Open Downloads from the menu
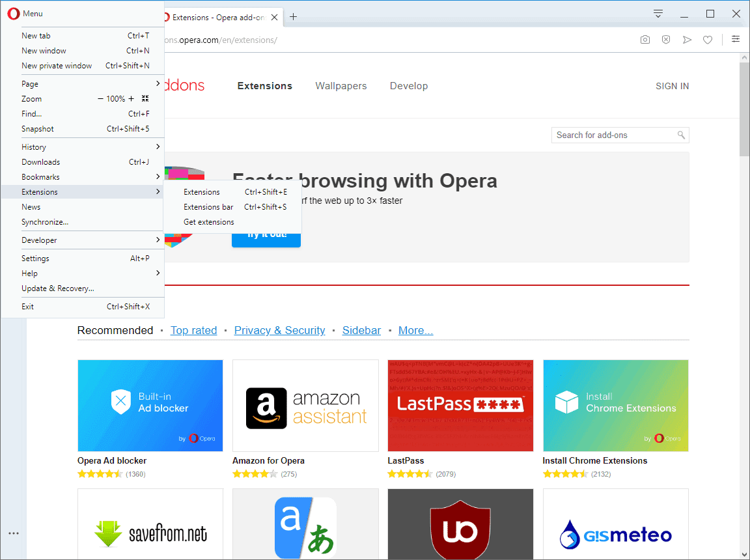Image resolution: width=750 pixels, height=560 pixels. (83, 162)
